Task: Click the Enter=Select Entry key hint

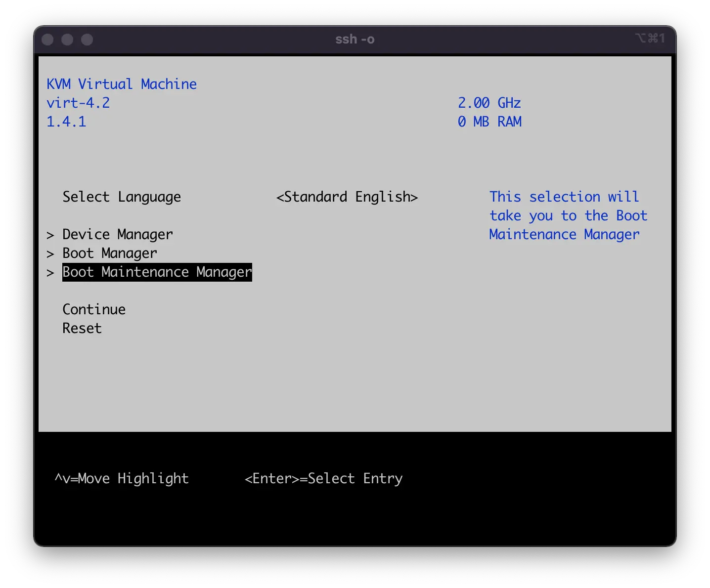Action: pyautogui.click(x=323, y=478)
